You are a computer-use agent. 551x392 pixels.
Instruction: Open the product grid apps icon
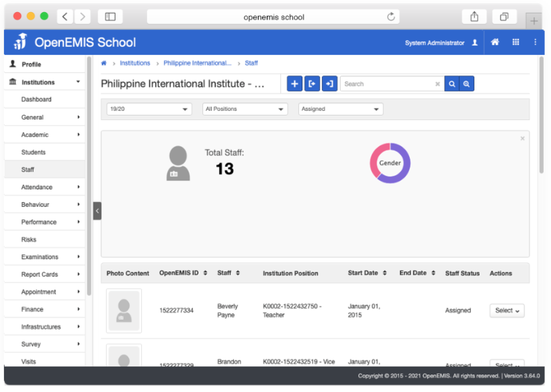click(x=515, y=42)
